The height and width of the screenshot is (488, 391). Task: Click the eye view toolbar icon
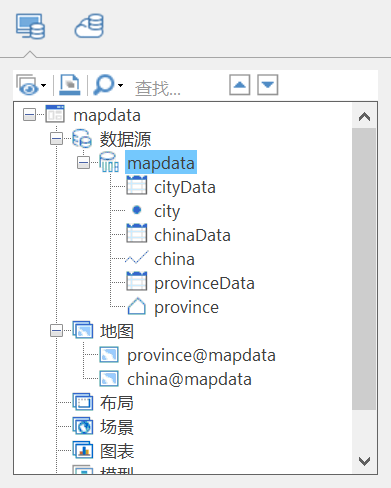coord(27,85)
